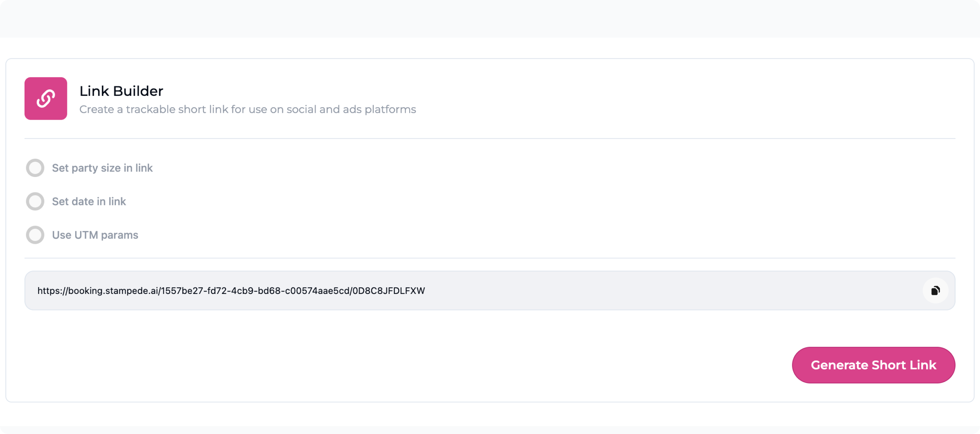
Task: Click the 0D8C8JFDLFXW code at the URL's end
Action: 389,290
